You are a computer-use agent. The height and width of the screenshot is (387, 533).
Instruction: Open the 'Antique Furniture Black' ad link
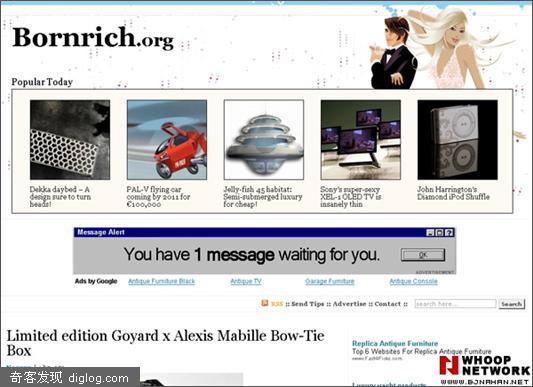click(161, 281)
